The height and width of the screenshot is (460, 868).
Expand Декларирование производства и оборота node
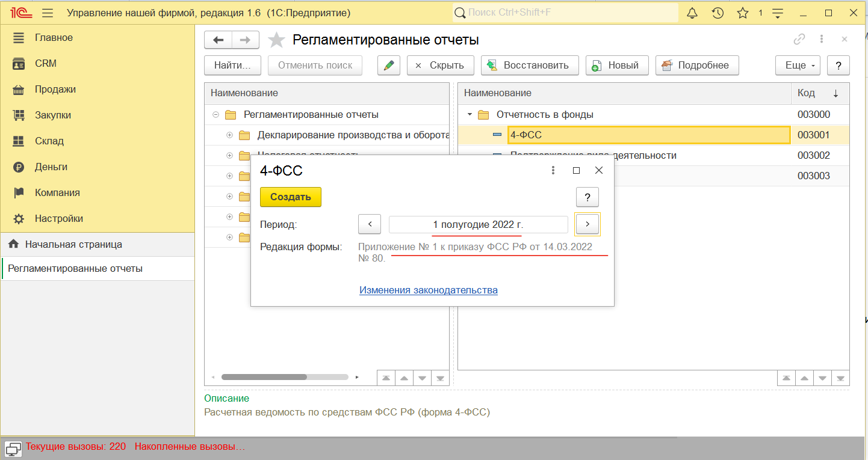[x=229, y=135]
